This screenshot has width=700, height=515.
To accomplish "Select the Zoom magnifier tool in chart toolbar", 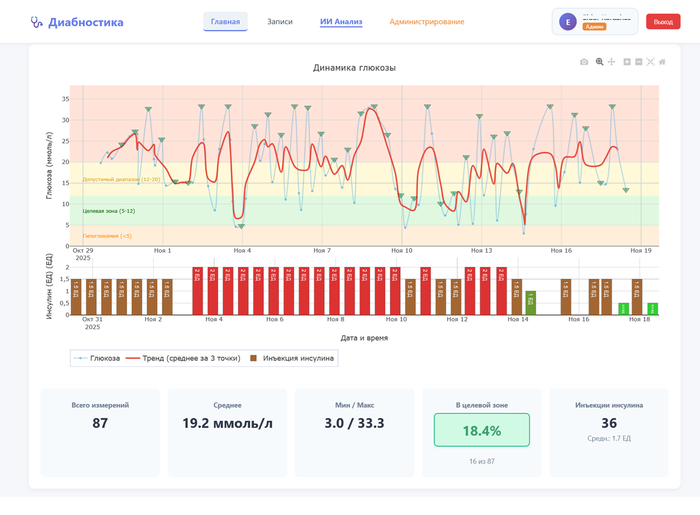I will (x=599, y=62).
